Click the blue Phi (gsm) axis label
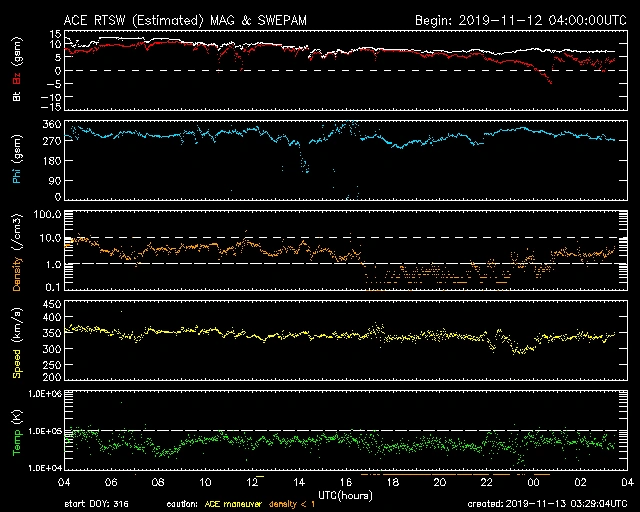640x512 pixels. coord(18,161)
